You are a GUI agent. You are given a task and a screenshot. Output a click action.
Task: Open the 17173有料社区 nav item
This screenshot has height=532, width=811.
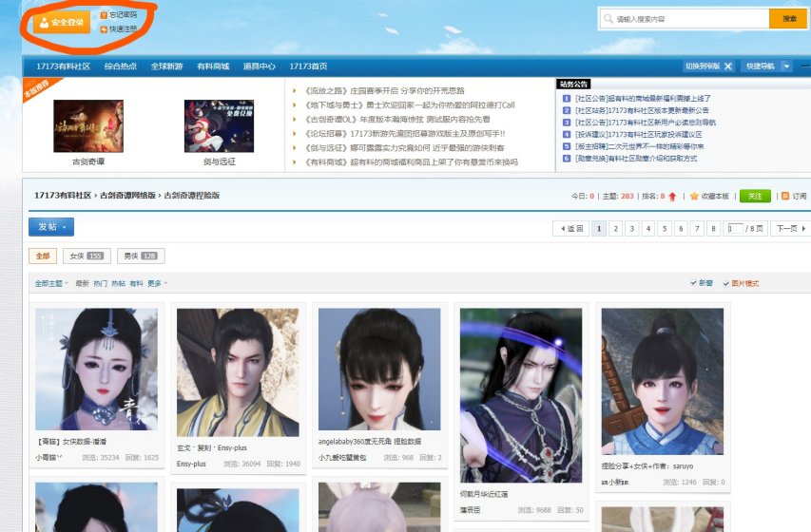63,66
